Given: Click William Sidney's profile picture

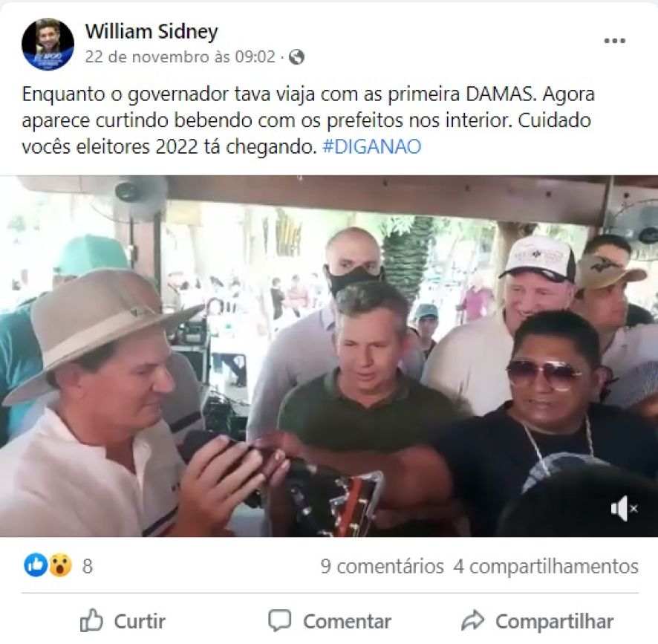Looking at the screenshot, I should (48, 44).
